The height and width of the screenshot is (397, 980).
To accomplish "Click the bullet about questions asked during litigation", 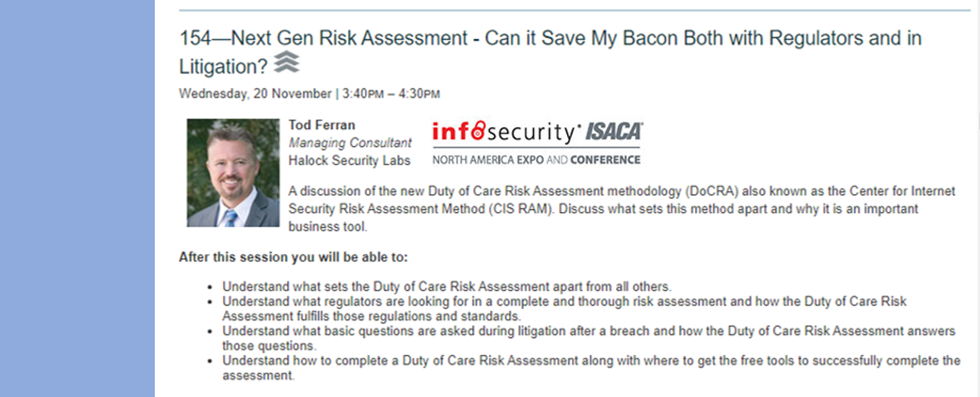I will tap(588, 338).
